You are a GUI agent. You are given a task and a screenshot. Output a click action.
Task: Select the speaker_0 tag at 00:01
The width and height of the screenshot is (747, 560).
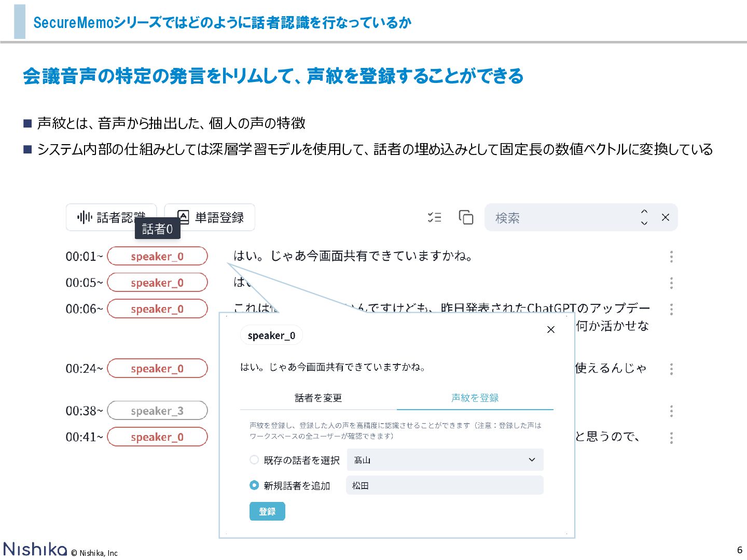pyautogui.click(x=157, y=256)
